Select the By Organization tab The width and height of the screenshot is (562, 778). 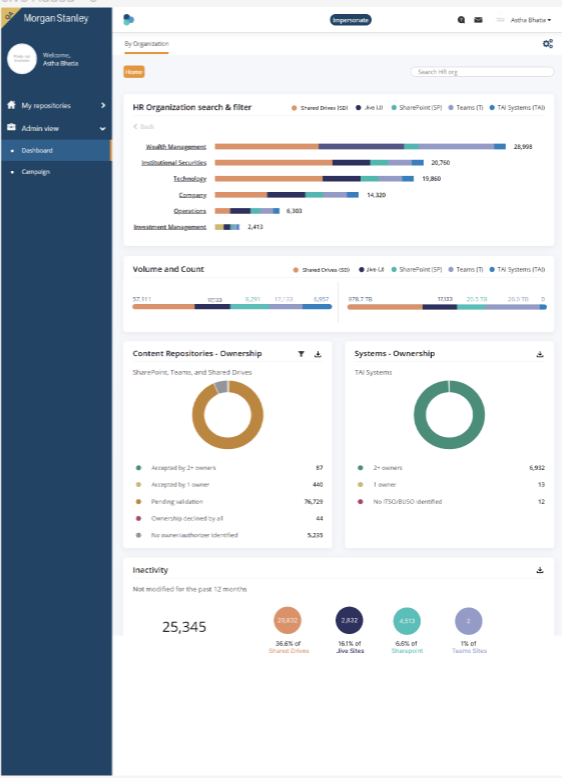[146, 44]
